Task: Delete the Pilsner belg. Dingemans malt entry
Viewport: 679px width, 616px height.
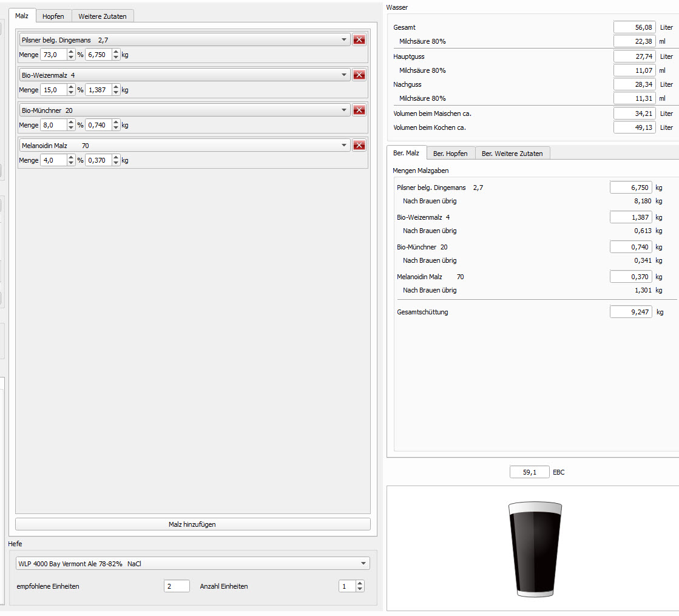Action: [359, 40]
